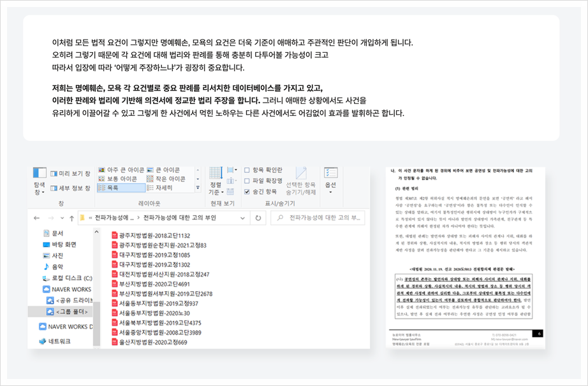Click the 전파가능성에 대한 고의 부인 breadcrumb
Screen dimensions: 588x386
point(180,217)
